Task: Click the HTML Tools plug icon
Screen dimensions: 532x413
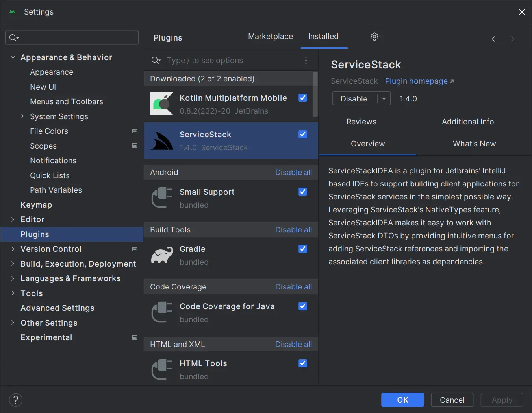Action: (162, 369)
